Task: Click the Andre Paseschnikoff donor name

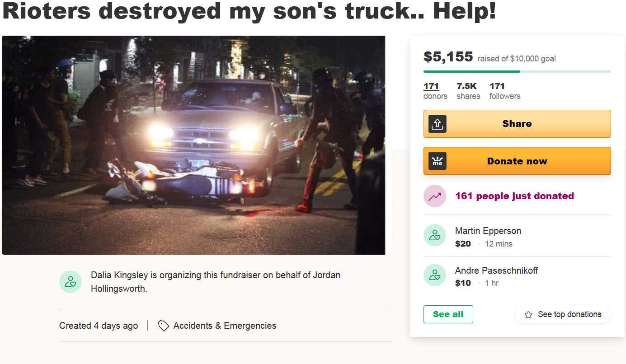Action: click(496, 271)
